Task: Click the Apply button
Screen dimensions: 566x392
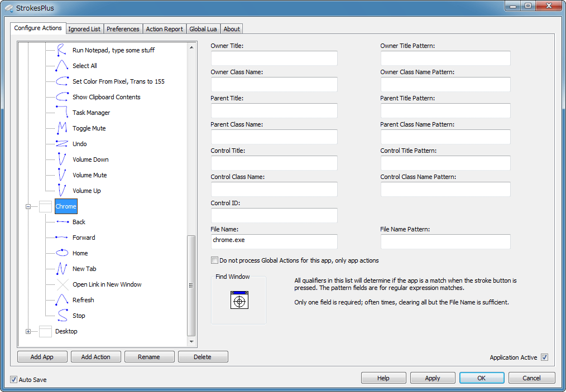Action: [x=433, y=378]
